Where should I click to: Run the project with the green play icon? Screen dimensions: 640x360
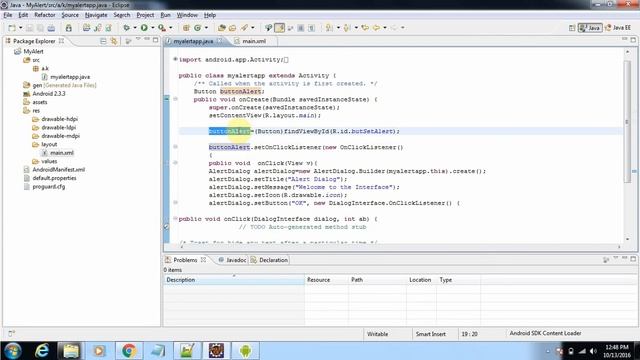click(x=144, y=28)
